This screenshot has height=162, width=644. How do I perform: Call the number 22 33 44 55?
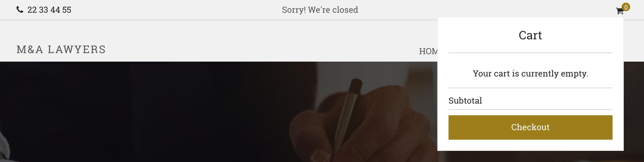49,10
